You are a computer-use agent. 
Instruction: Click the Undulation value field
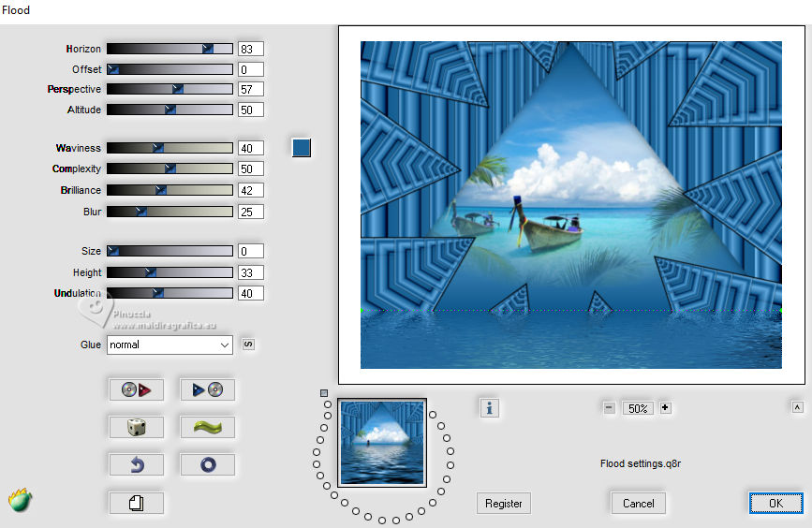[x=251, y=293]
